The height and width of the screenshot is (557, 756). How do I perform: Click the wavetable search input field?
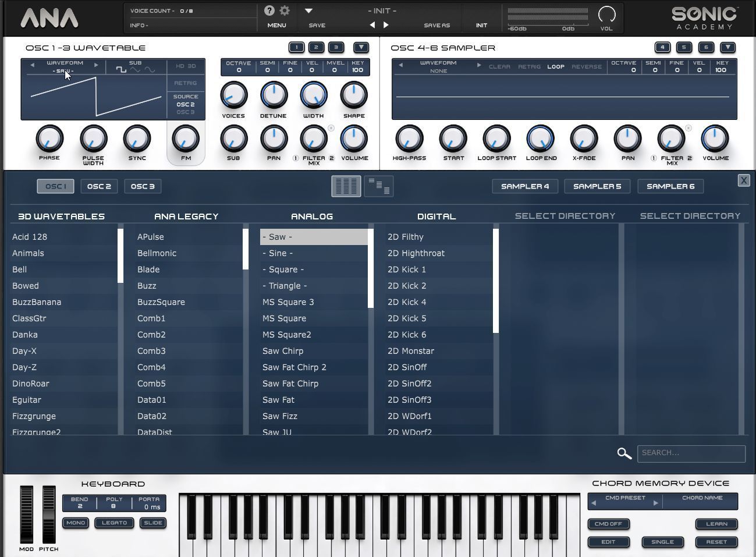pos(691,453)
